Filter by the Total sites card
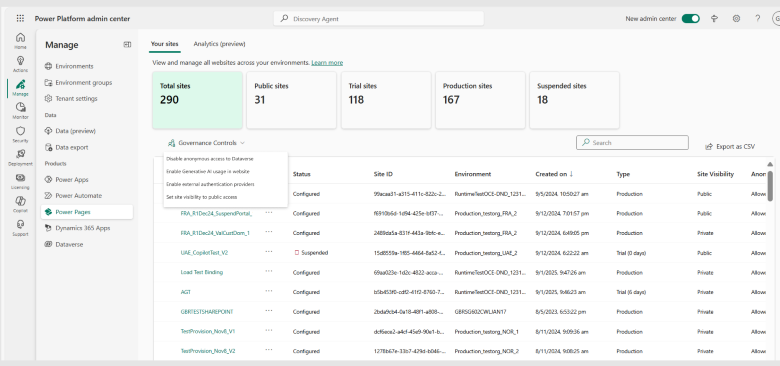780x366 pixels. point(197,100)
